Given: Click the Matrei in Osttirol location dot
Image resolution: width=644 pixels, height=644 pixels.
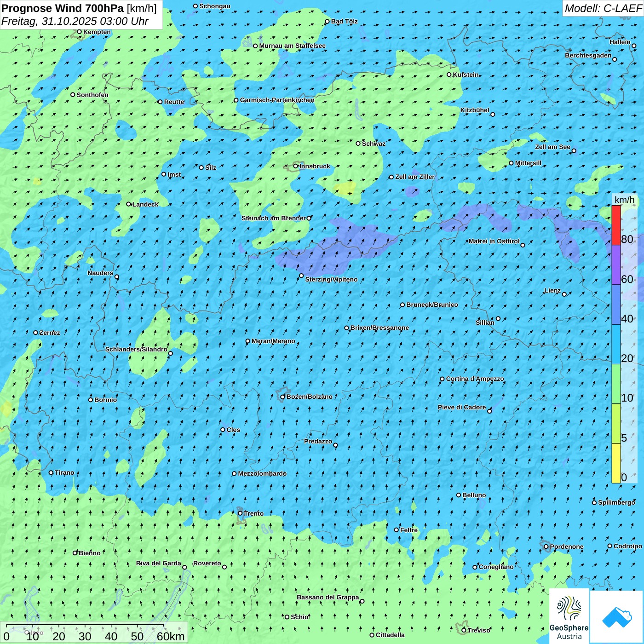Looking at the screenshot, I should 523,245.
